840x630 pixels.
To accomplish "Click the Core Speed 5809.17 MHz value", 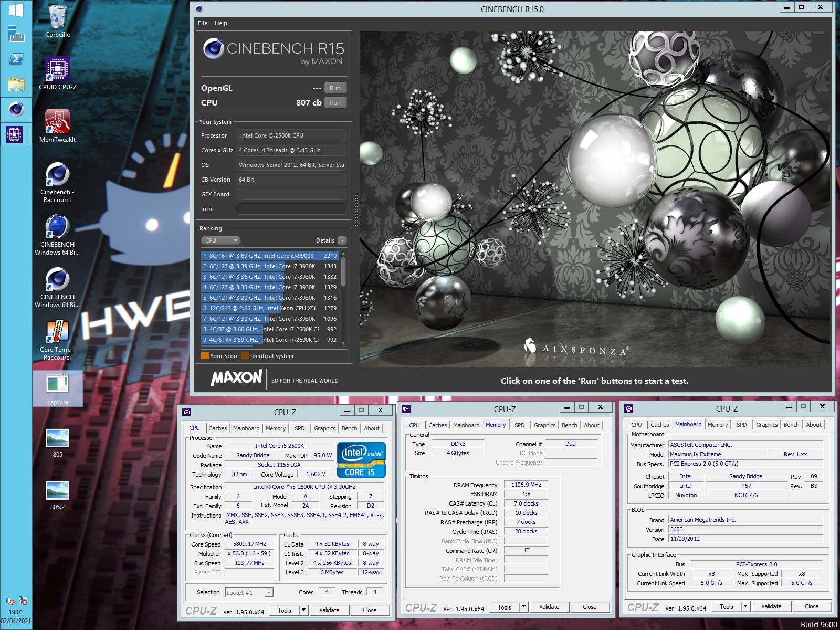I will click(249, 544).
